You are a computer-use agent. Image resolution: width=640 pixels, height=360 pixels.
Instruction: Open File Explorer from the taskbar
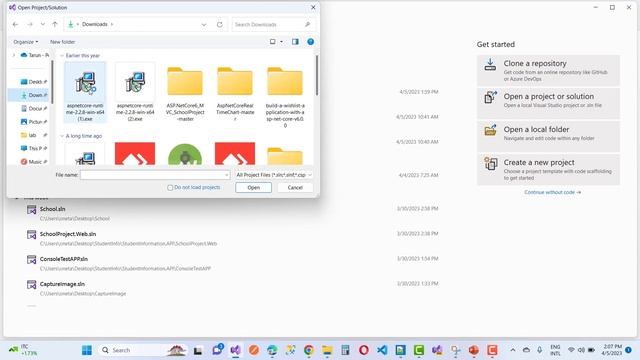click(327, 350)
